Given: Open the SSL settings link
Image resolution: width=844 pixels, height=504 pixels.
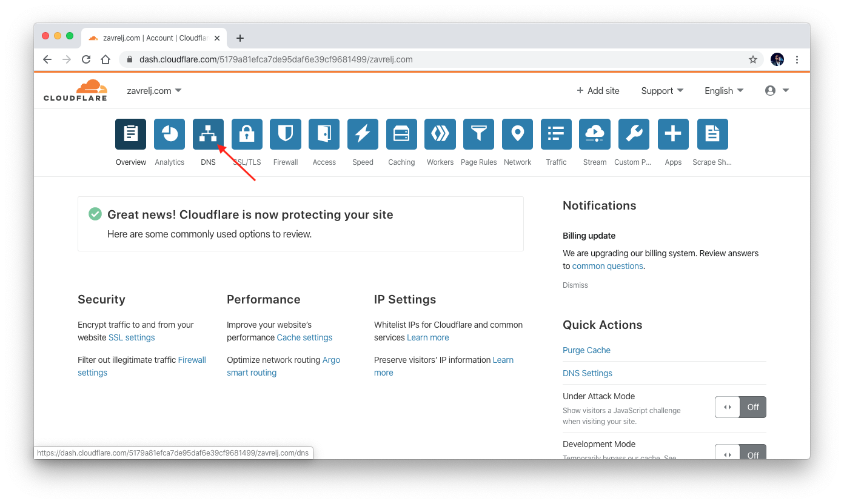Looking at the screenshot, I should tap(132, 337).
